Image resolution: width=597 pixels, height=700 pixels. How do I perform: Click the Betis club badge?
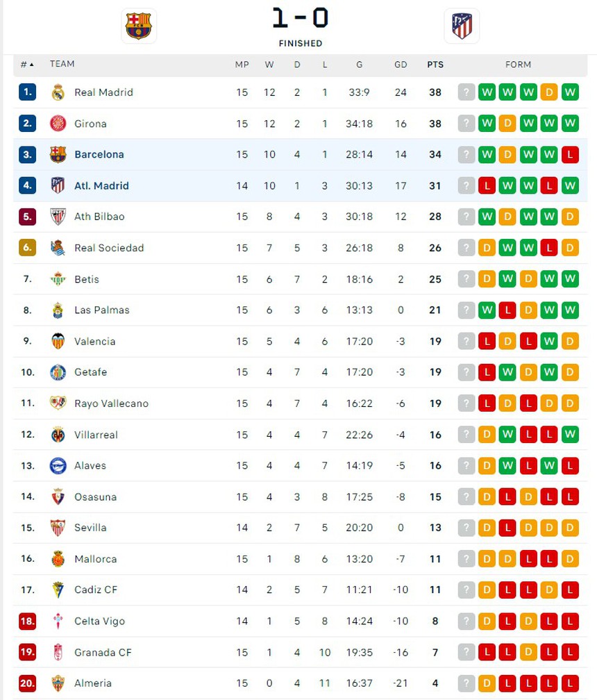(x=59, y=279)
